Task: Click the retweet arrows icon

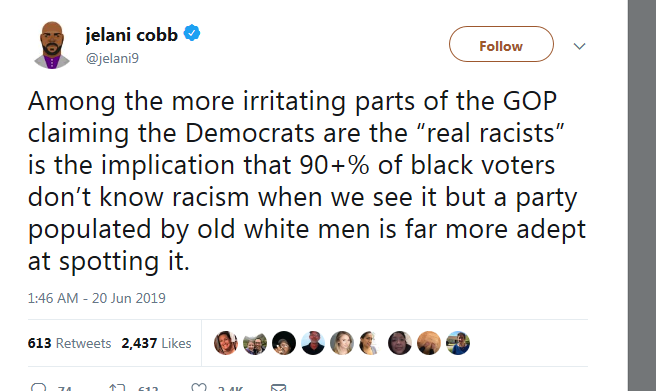Action: 117,388
